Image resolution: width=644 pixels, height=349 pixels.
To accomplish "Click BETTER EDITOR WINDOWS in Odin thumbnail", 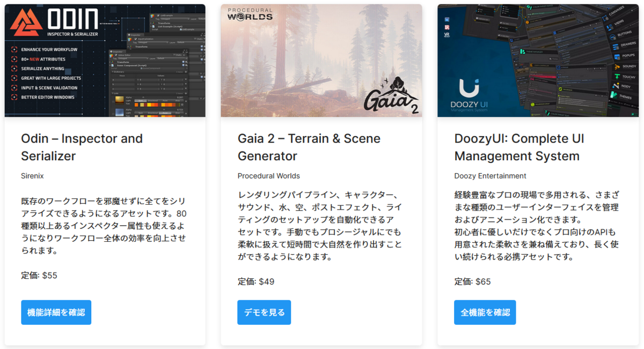I will (48, 97).
